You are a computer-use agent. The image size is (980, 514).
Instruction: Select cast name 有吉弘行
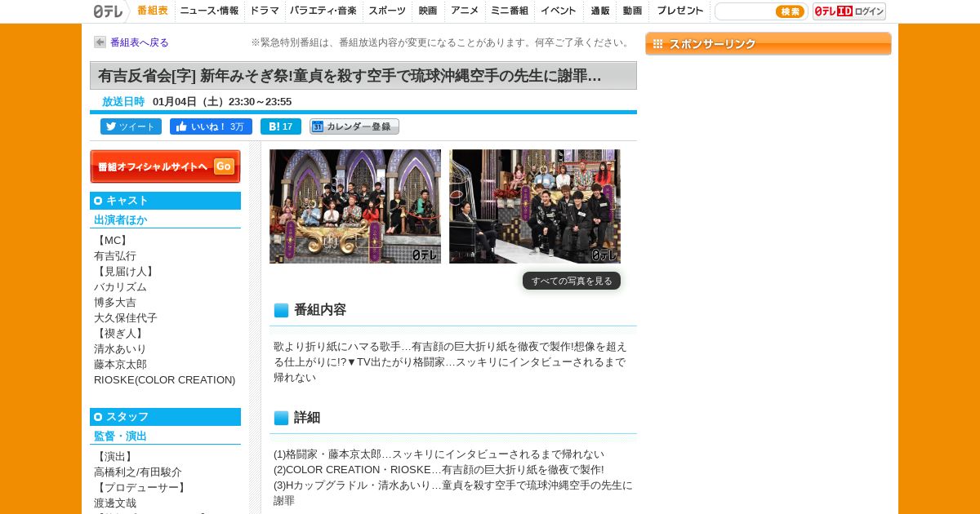(115, 256)
